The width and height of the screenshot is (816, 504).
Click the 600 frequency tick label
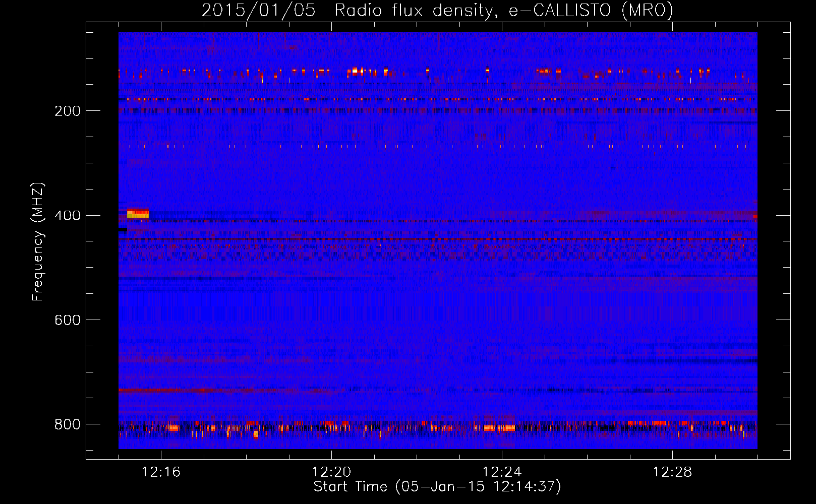tap(68, 321)
